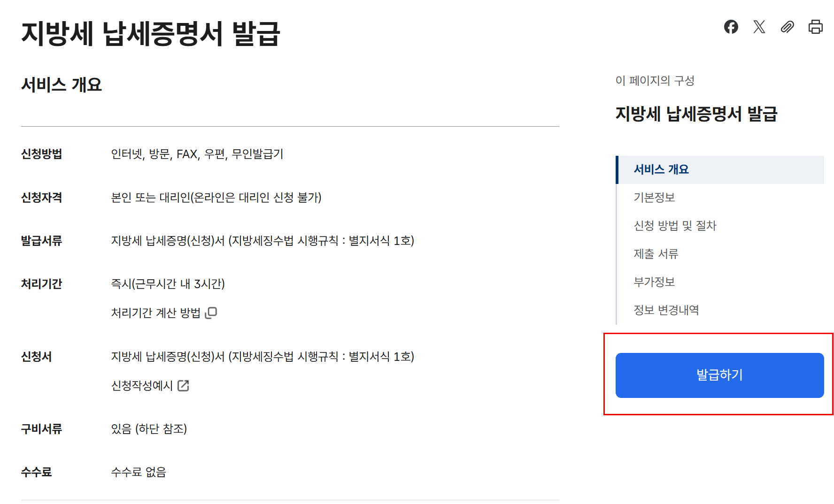
Task: Click the sidebar 지방세 납세증명서 발급 heading
Action: click(696, 114)
